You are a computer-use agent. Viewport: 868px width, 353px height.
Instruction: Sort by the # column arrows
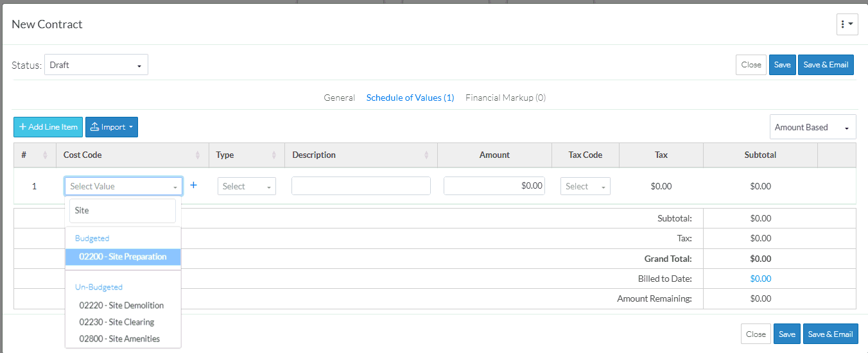tap(45, 155)
